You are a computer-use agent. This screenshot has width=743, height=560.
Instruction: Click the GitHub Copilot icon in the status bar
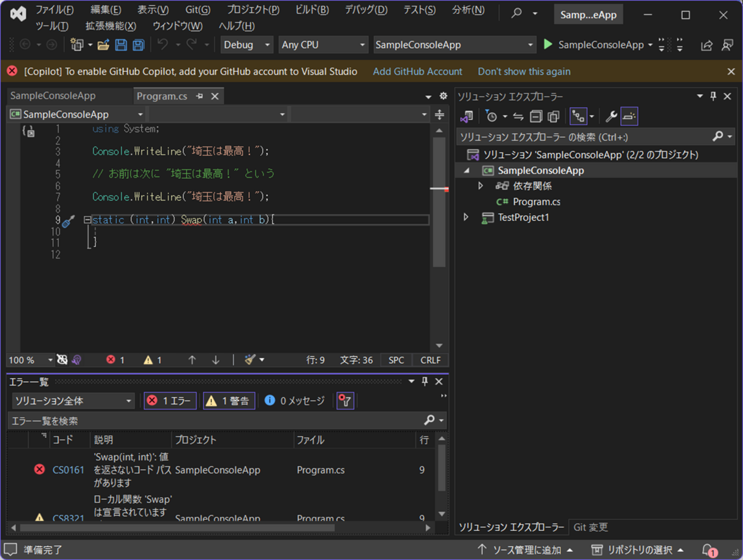tap(63, 360)
